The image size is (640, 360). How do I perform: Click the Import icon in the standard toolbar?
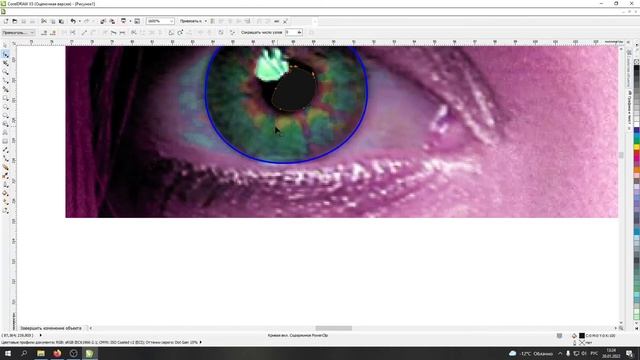103,21
